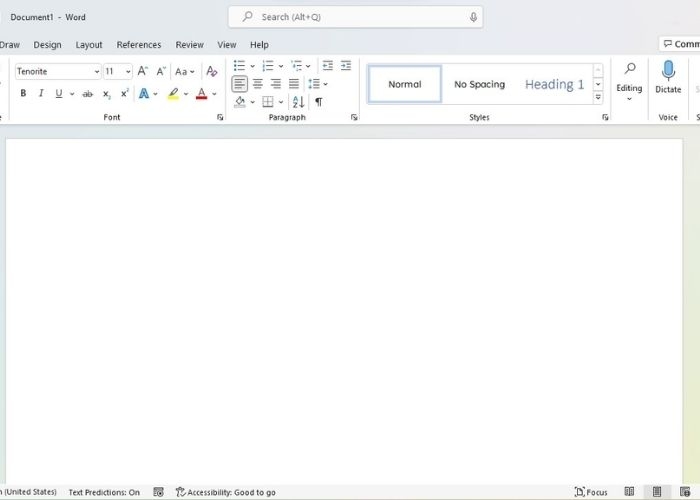Switch to the References tab
The image size is (700, 500).
point(139,45)
